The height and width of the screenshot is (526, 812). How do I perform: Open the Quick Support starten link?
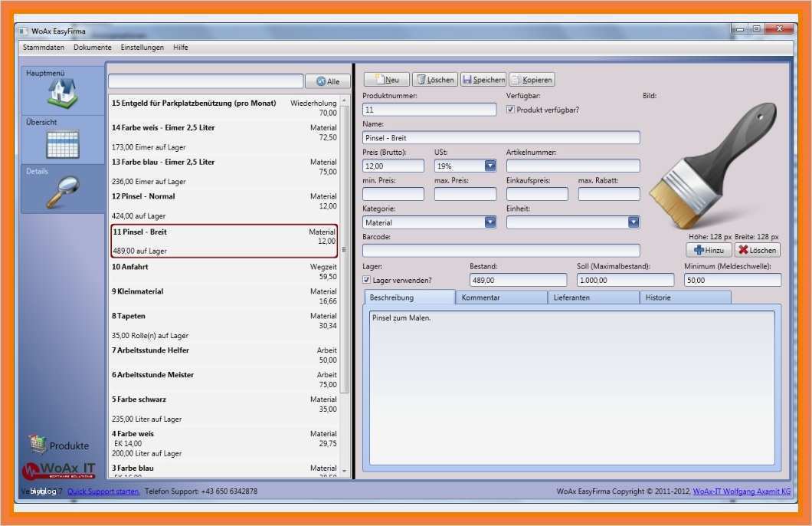tap(105, 491)
